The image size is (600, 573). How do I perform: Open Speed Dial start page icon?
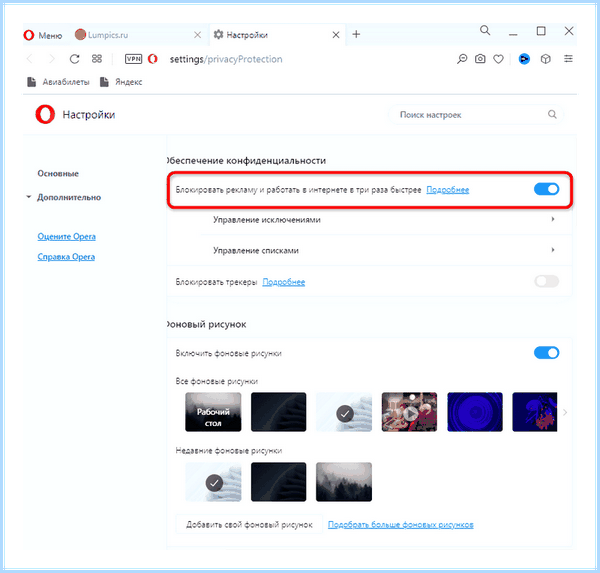click(97, 59)
